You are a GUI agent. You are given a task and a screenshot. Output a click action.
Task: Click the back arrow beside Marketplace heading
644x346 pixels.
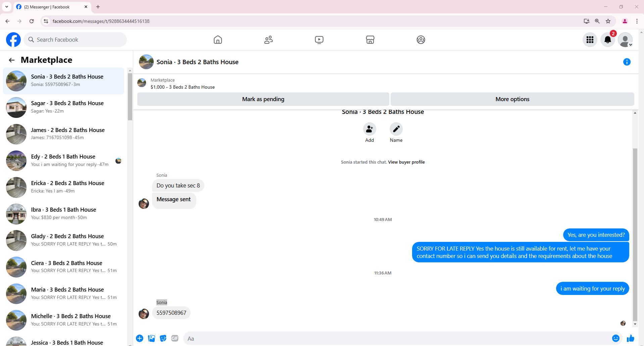click(12, 60)
